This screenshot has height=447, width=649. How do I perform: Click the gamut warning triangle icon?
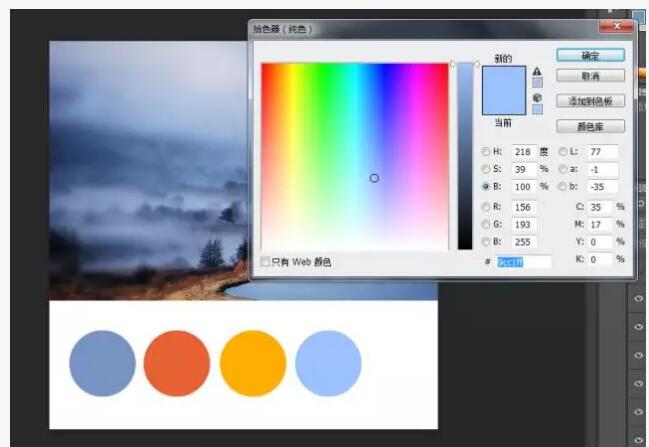coord(537,71)
